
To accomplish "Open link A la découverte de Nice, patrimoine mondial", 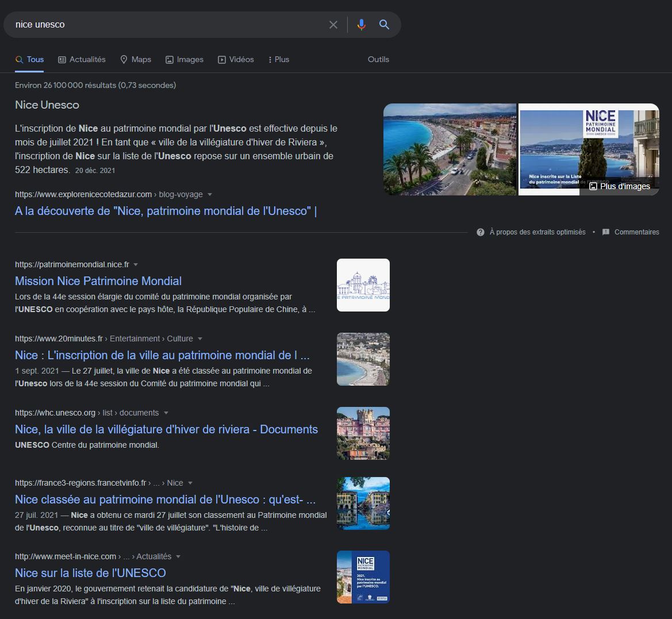I will [166, 211].
